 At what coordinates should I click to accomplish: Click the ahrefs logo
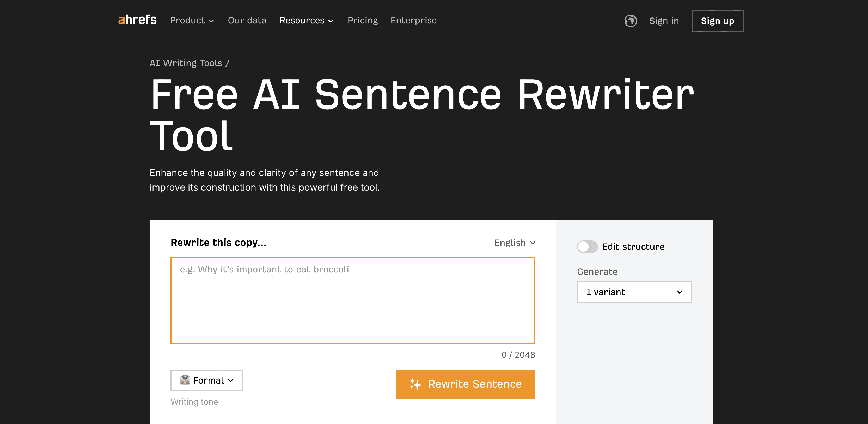click(137, 20)
